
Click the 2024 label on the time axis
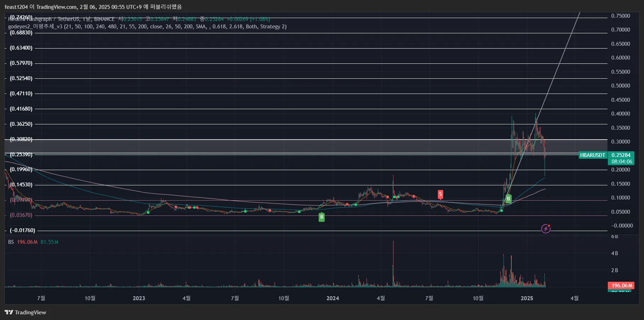(332, 298)
